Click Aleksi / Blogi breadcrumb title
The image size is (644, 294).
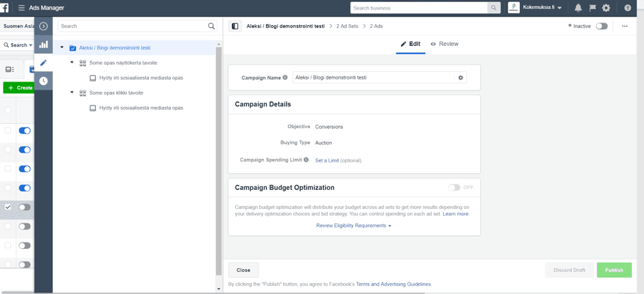click(285, 26)
